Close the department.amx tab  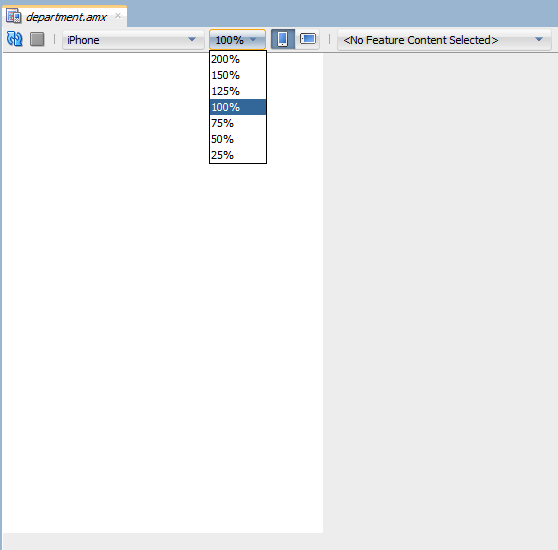[118, 16]
